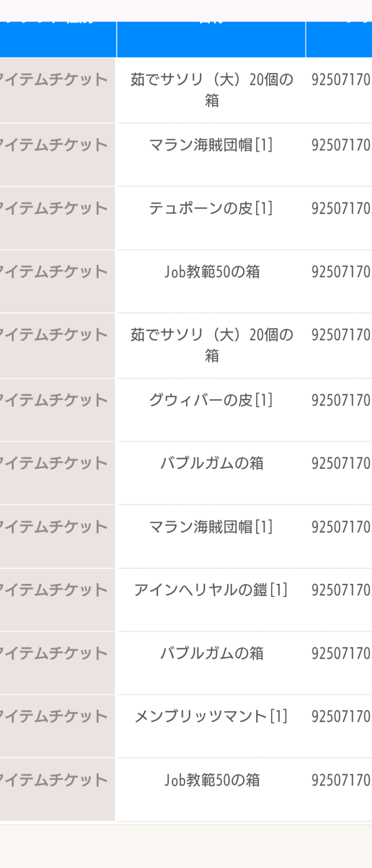Click serial number beside テュポーンの皮[1]
Screen dimensions: 372x868
[x=341, y=208]
